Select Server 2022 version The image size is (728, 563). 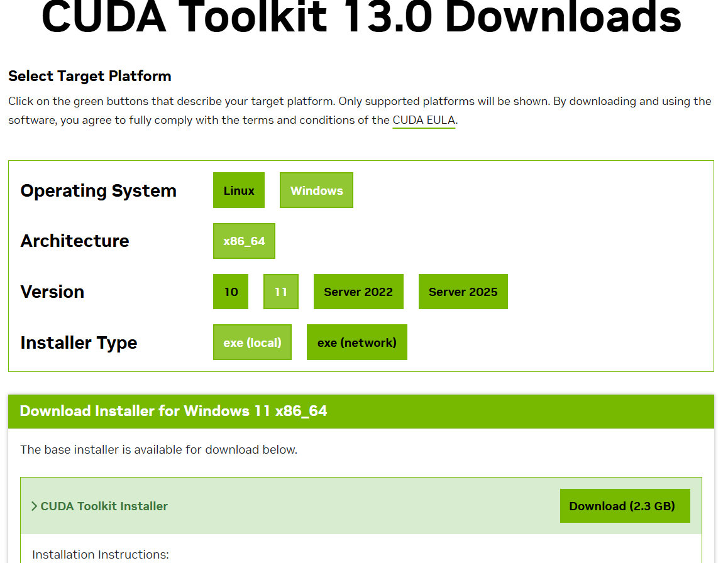(x=358, y=292)
